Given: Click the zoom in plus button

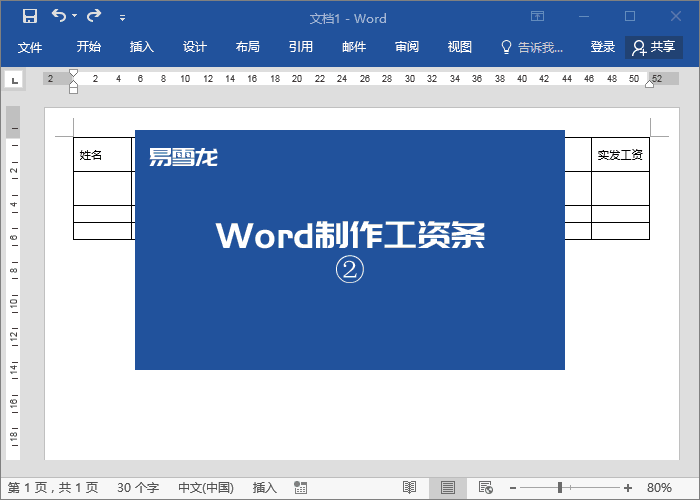Looking at the screenshot, I should point(628,488).
